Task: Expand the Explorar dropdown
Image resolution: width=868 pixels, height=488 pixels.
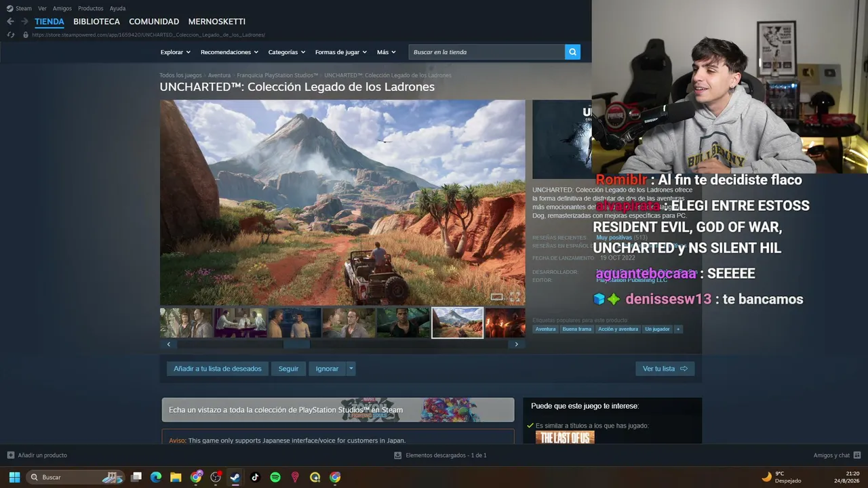Action: coord(176,52)
